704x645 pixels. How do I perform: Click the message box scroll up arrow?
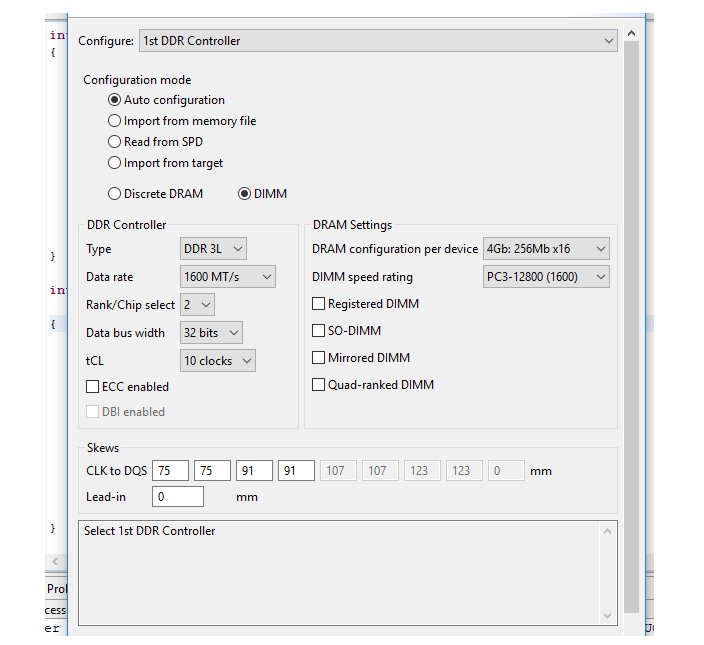[607, 531]
